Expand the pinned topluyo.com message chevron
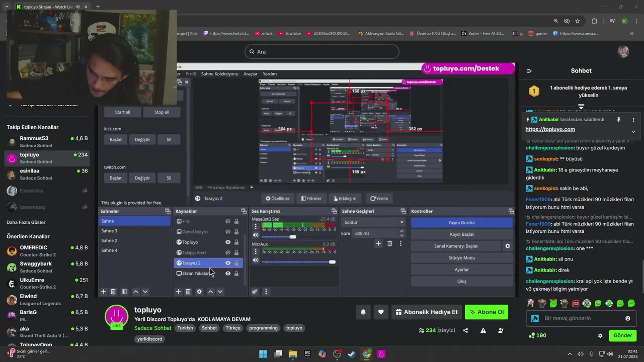The width and height of the screenshot is (644, 362). 633,131
